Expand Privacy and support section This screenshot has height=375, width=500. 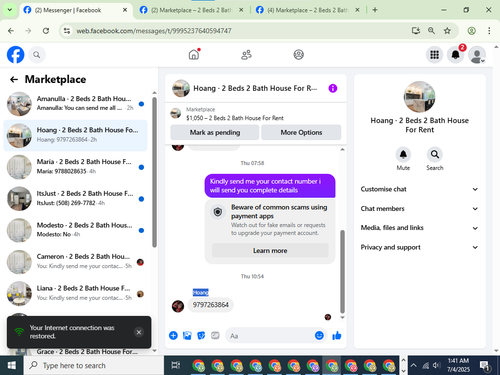(419, 247)
